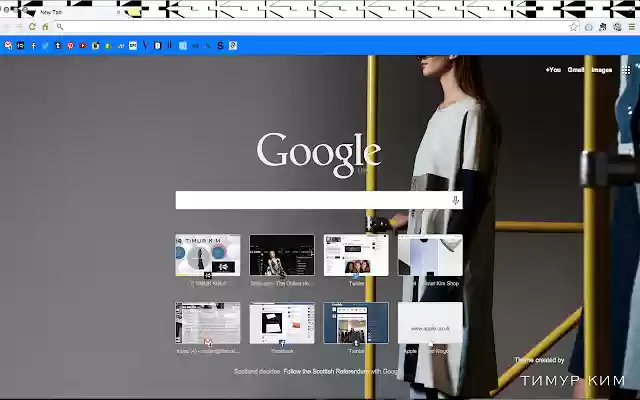Click the search magnifier in address bar

60,27
